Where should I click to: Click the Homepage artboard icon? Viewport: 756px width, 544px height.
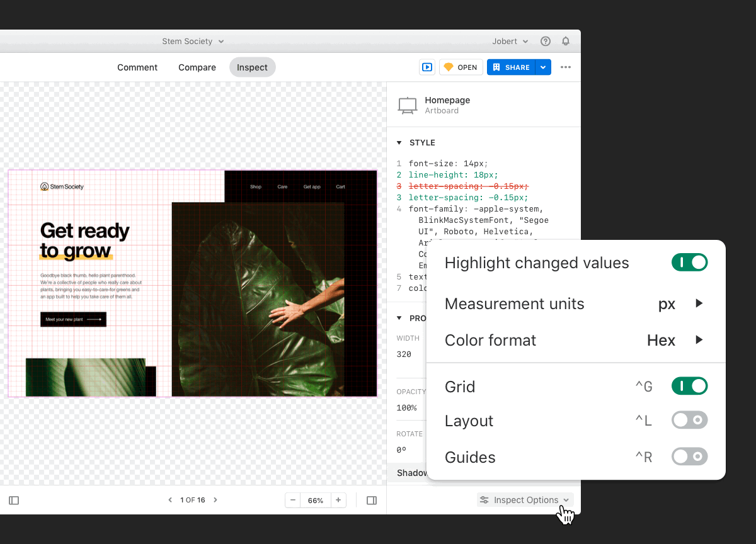(408, 105)
